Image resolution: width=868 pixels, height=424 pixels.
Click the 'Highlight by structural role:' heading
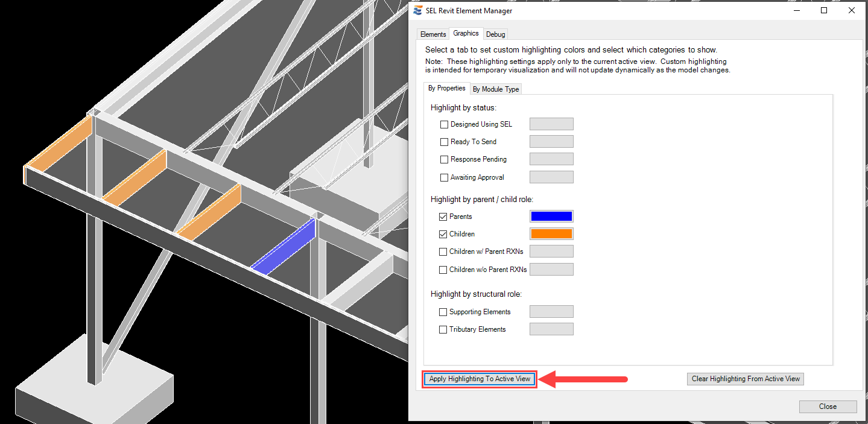tap(476, 294)
